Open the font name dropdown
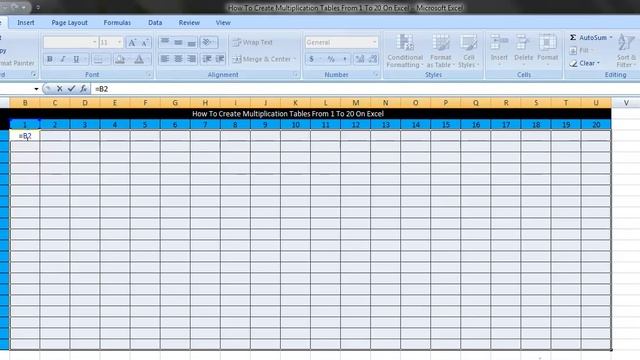The height and width of the screenshot is (360, 640). (94, 42)
